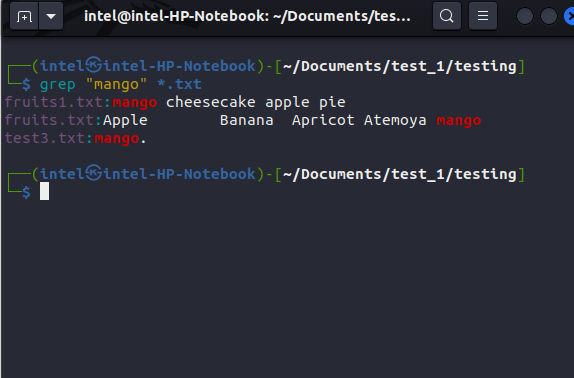Maximize the terminal window

[x=548, y=16]
